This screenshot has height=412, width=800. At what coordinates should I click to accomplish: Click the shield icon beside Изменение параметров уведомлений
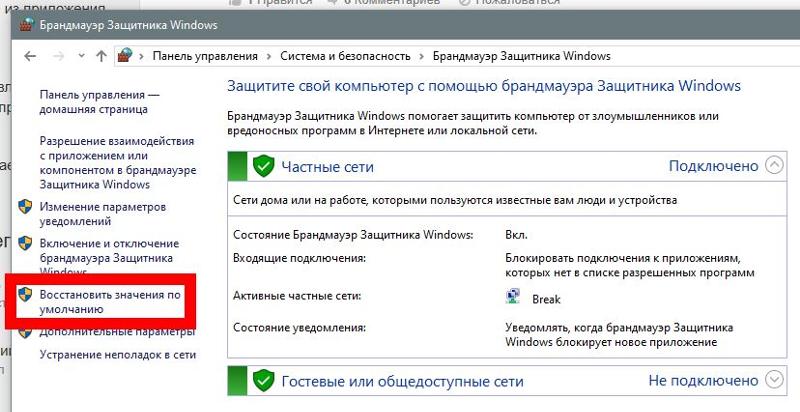[25, 207]
